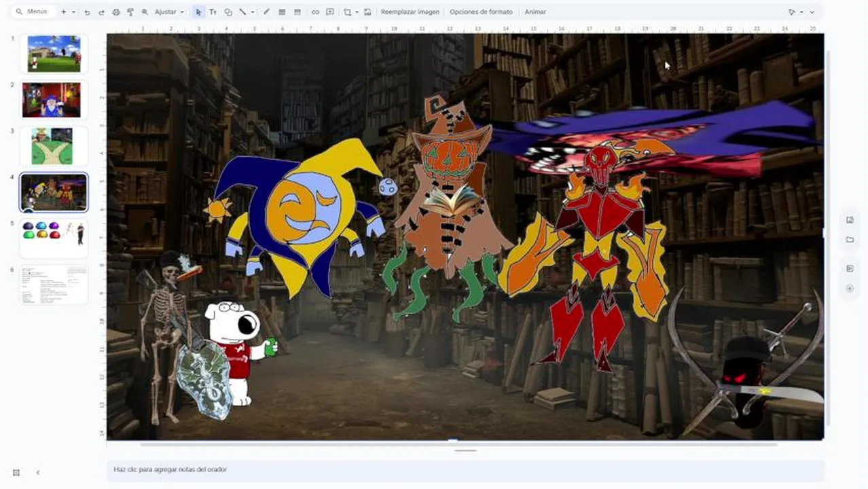Screen dimensions: 868x489
Task: Click the folder icon in right side panel
Action: click(850, 240)
